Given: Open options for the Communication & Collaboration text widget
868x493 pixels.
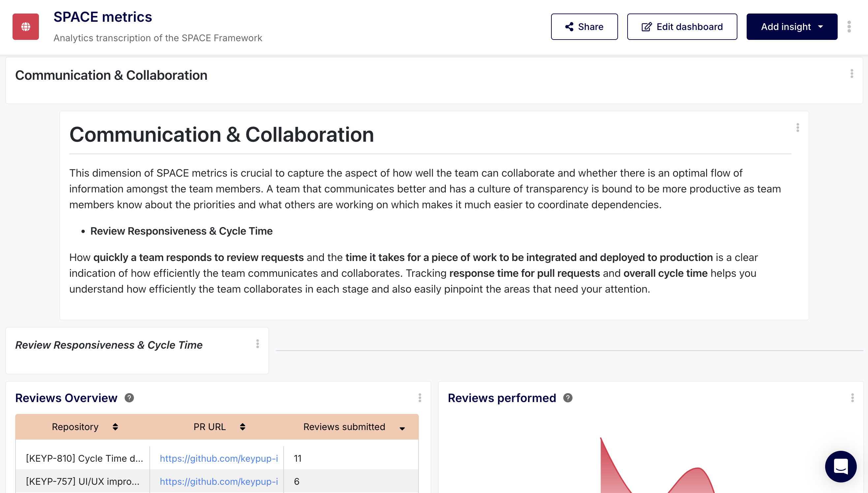Looking at the screenshot, I should click(x=798, y=128).
